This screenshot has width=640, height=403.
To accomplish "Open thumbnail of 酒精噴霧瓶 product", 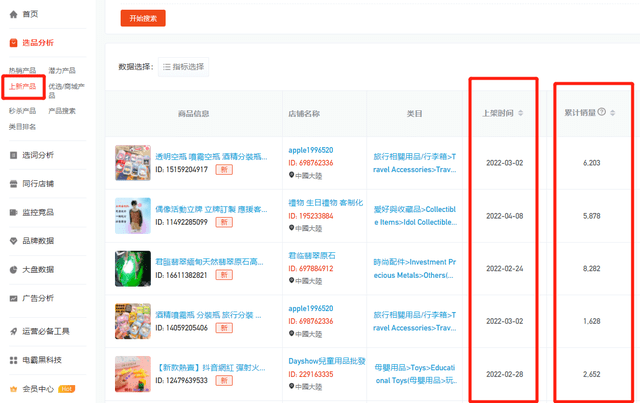I will 133,321.
